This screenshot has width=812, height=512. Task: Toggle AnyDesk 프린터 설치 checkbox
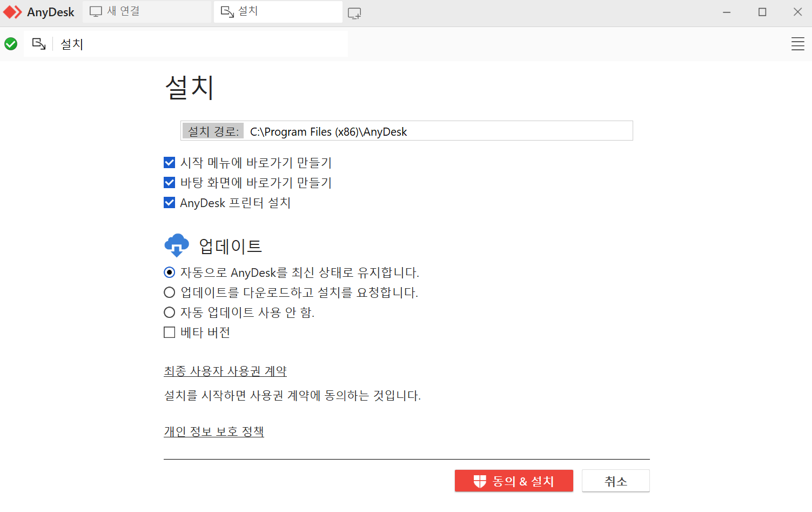point(169,203)
